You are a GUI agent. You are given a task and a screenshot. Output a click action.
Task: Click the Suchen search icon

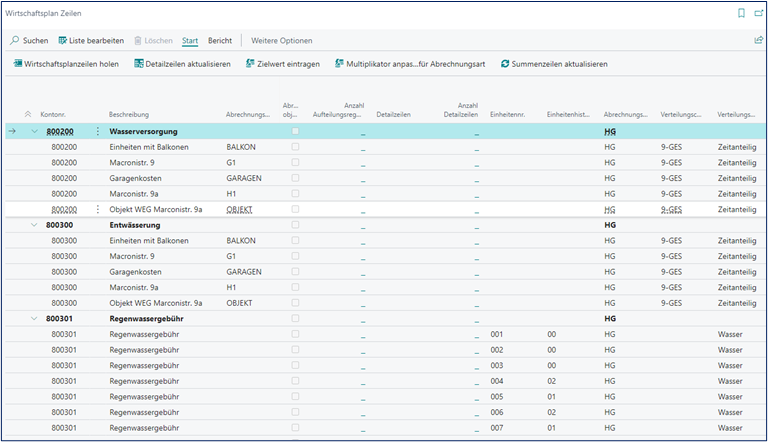tap(15, 41)
